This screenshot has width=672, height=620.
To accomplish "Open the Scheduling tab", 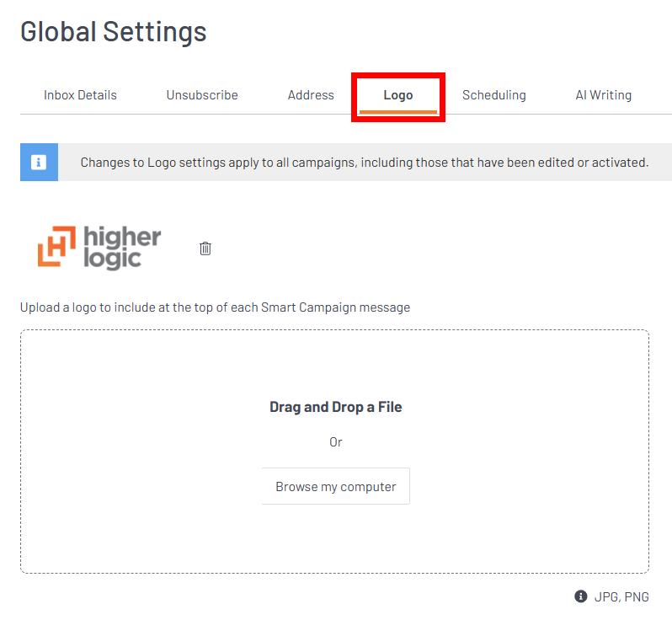I will pos(493,95).
